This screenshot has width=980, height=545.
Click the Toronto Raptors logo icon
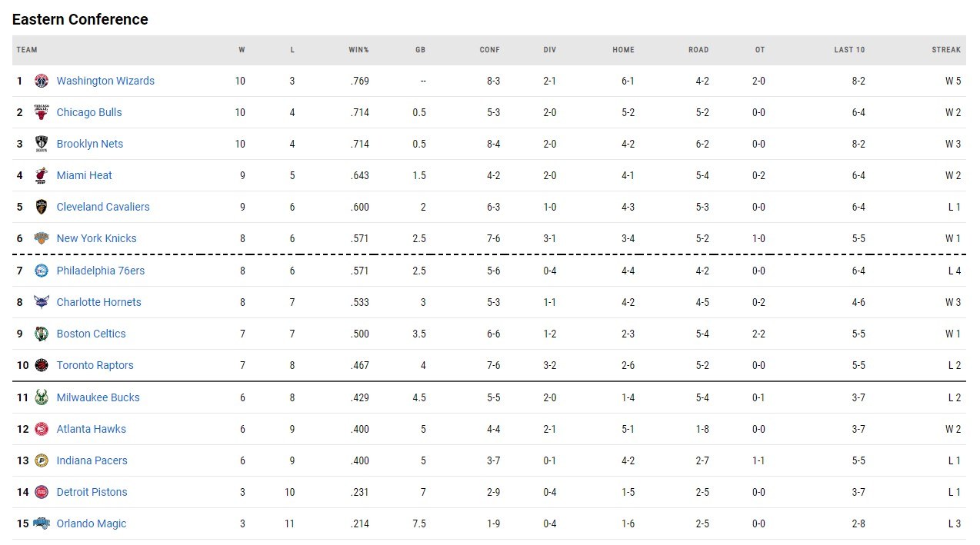[42, 365]
